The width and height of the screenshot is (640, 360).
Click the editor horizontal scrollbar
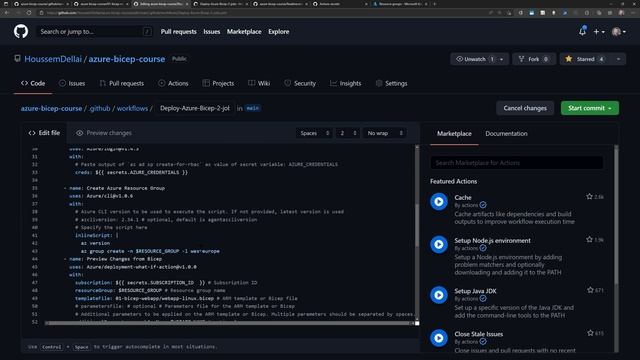[x=229, y=323]
